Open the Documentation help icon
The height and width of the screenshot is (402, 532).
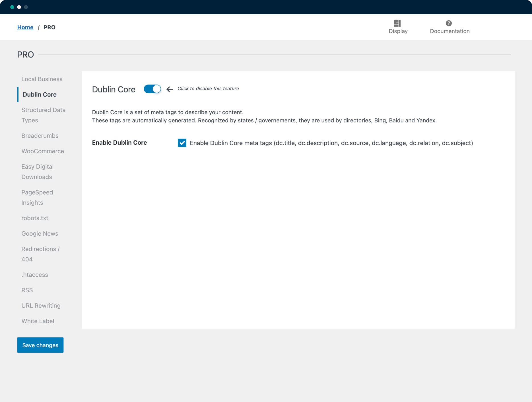(449, 23)
